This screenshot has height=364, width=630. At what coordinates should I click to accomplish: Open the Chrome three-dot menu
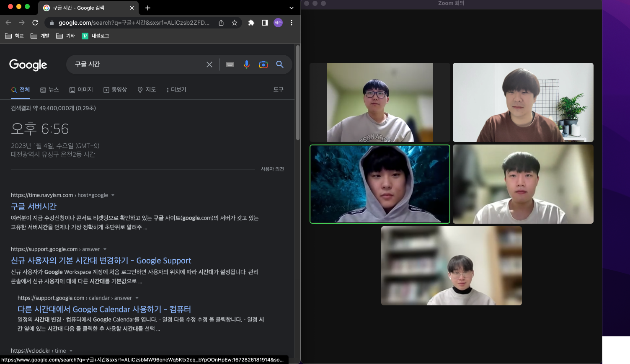pos(292,23)
